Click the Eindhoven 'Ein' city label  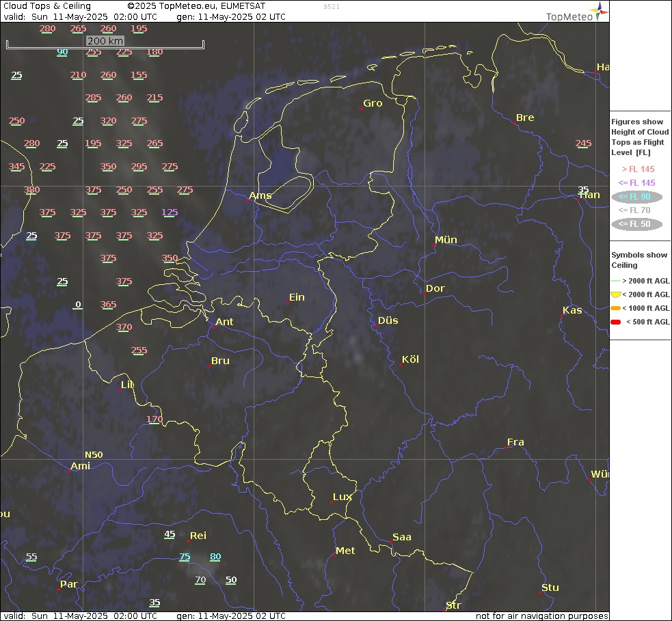pos(297,297)
